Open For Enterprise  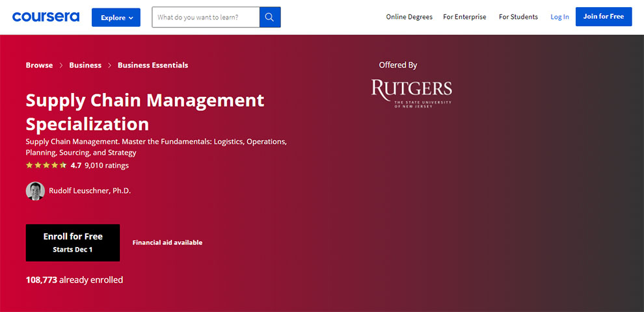(x=464, y=17)
